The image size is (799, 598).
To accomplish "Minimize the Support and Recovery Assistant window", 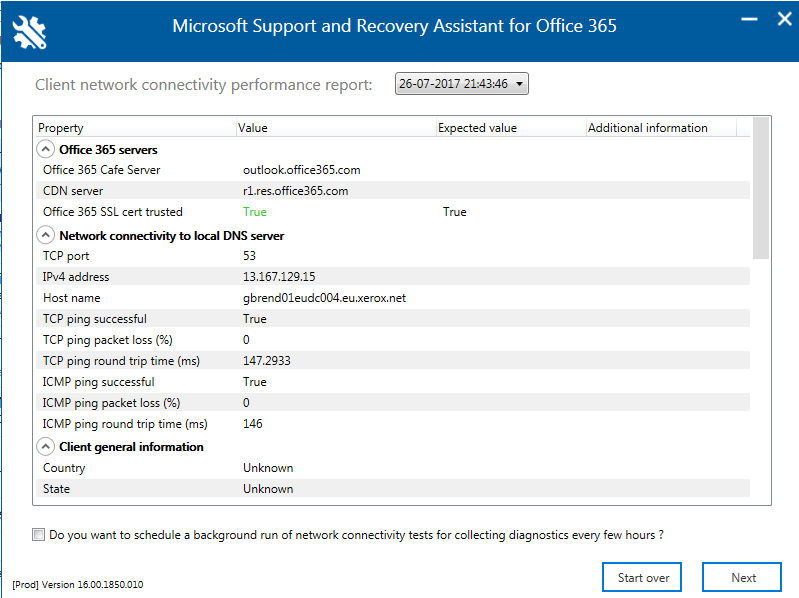I will (x=749, y=19).
